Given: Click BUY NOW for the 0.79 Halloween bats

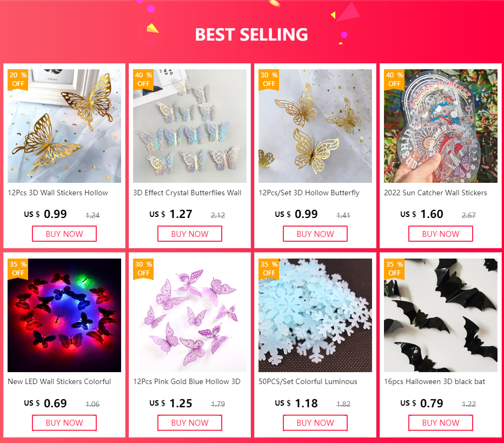Looking at the screenshot, I should 441,423.
